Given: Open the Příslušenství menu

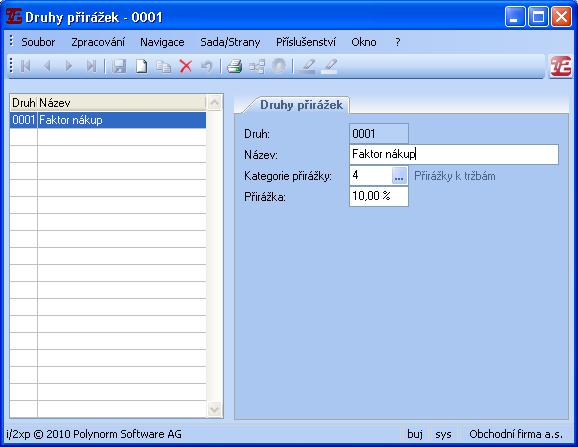Looking at the screenshot, I should click(x=306, y=42).
